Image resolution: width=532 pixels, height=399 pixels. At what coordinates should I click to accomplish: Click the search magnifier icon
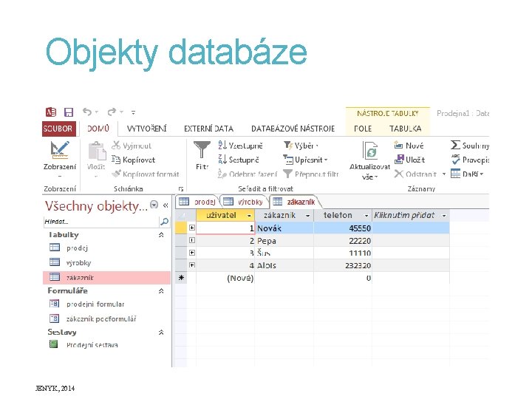164,222
